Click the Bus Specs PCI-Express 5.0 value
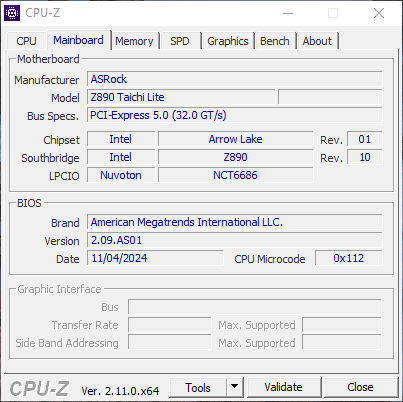 tap(235, 115)
